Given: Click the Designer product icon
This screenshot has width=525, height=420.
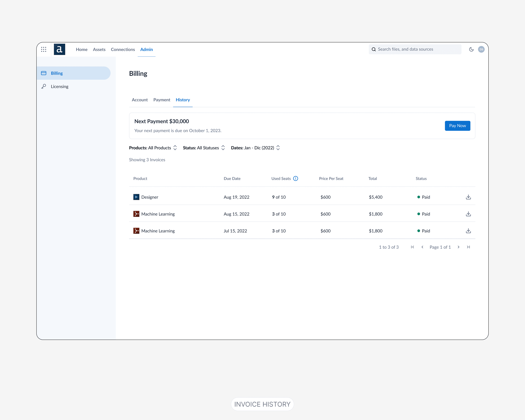Looking at the screenshot, I should tap(136, 197).
